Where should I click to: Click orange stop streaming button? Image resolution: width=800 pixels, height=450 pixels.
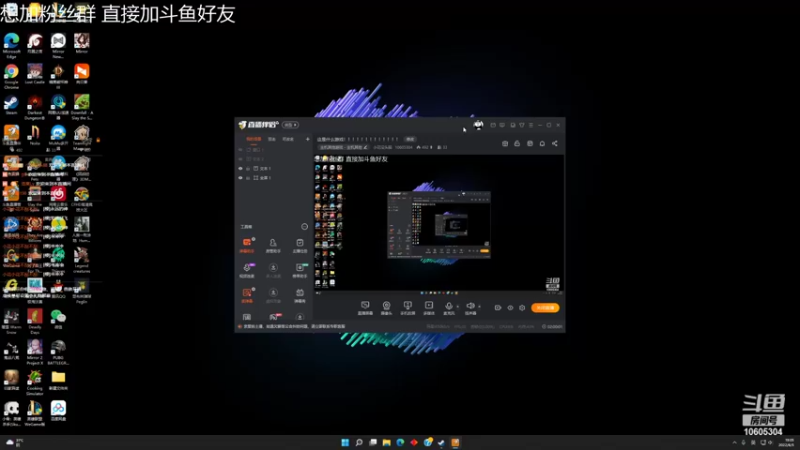(545, 308)
